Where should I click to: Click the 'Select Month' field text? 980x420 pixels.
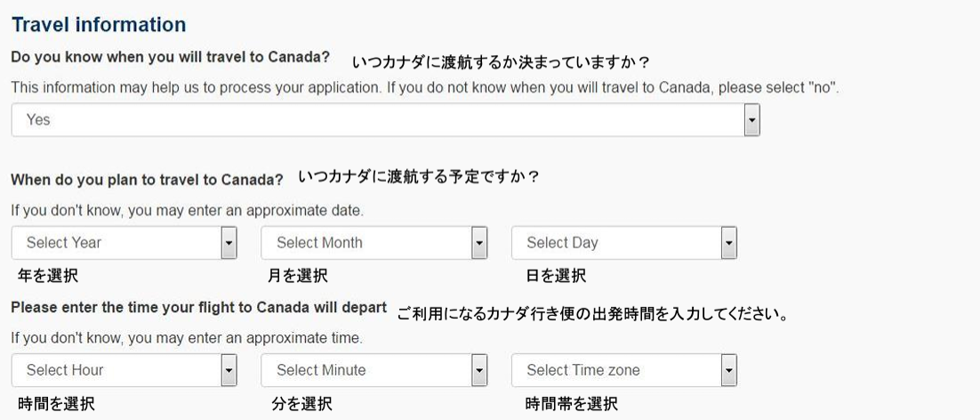(x=319, y=242)
